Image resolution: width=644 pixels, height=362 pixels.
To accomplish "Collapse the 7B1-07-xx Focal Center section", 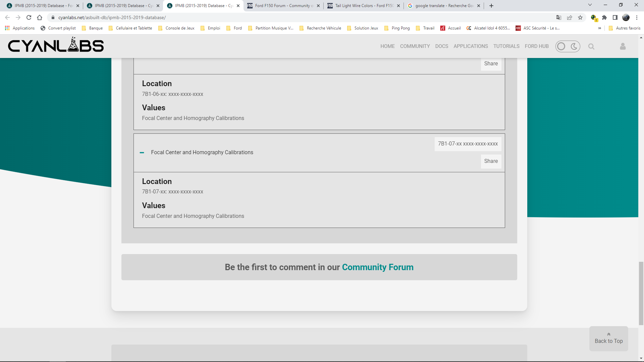I will [142, 153].
